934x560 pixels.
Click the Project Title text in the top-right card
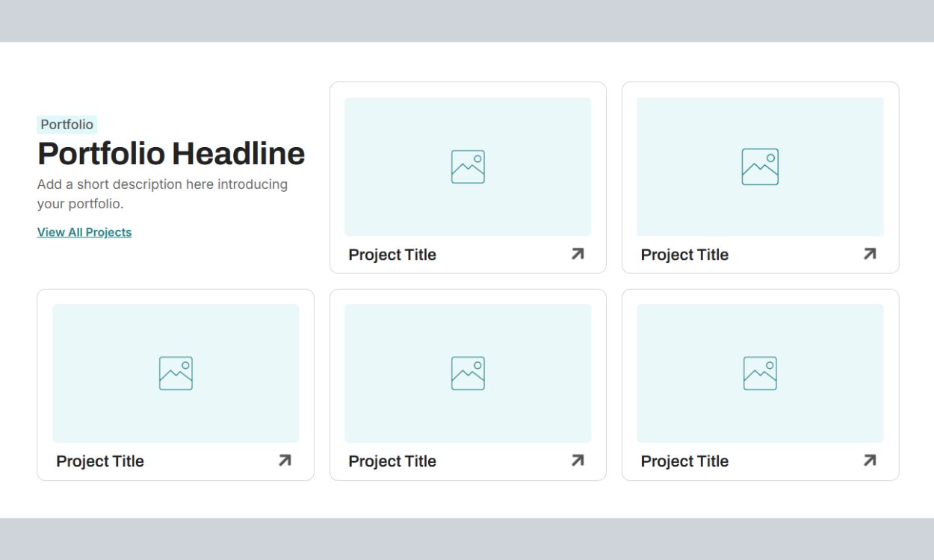(684, 255)
